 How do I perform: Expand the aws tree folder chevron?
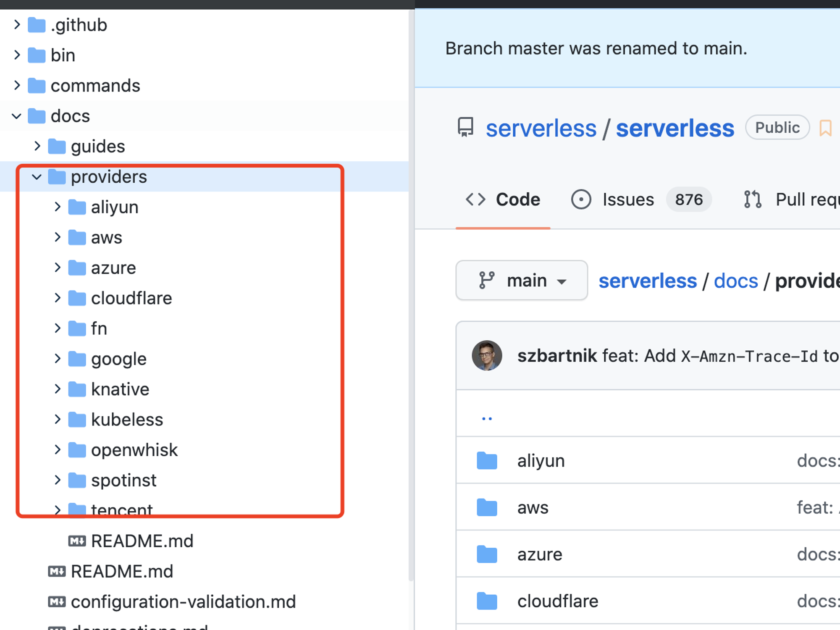click(x=58, y=237)
